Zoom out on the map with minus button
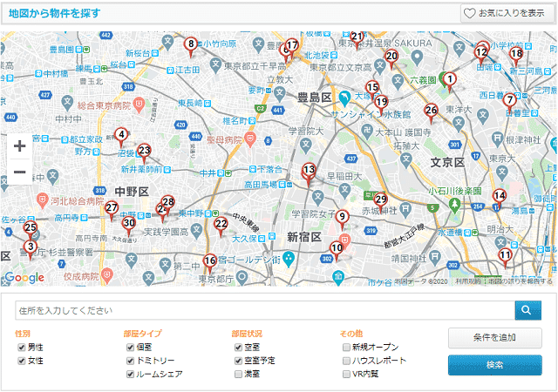The width and height of the screenshot is (558, 392). (19, 172)
